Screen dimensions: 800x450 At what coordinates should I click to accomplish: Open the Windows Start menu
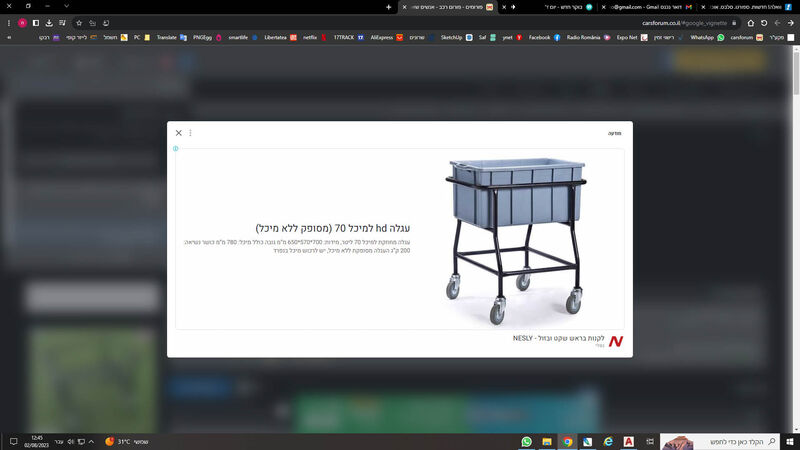[790, 441]
